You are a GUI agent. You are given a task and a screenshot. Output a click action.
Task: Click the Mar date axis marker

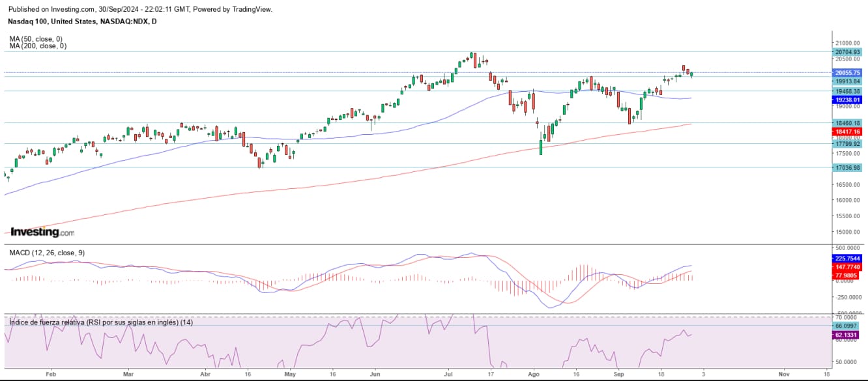point(128,374)
